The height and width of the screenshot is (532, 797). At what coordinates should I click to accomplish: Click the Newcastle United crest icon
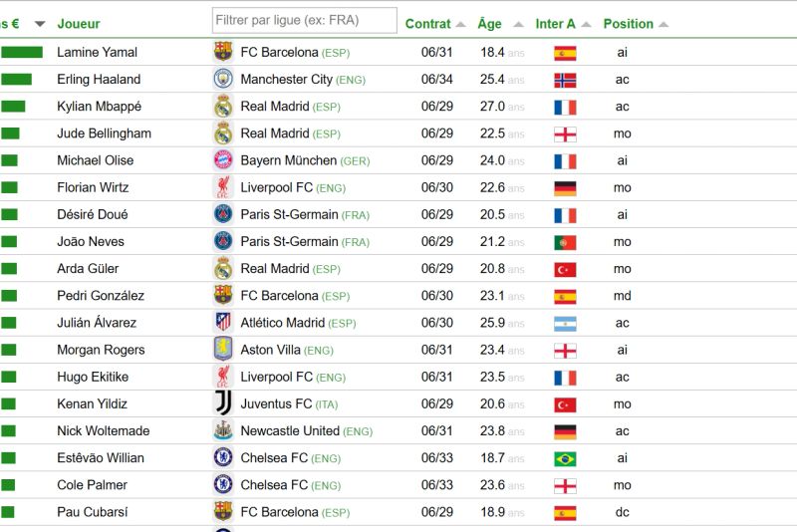(222, 431)
